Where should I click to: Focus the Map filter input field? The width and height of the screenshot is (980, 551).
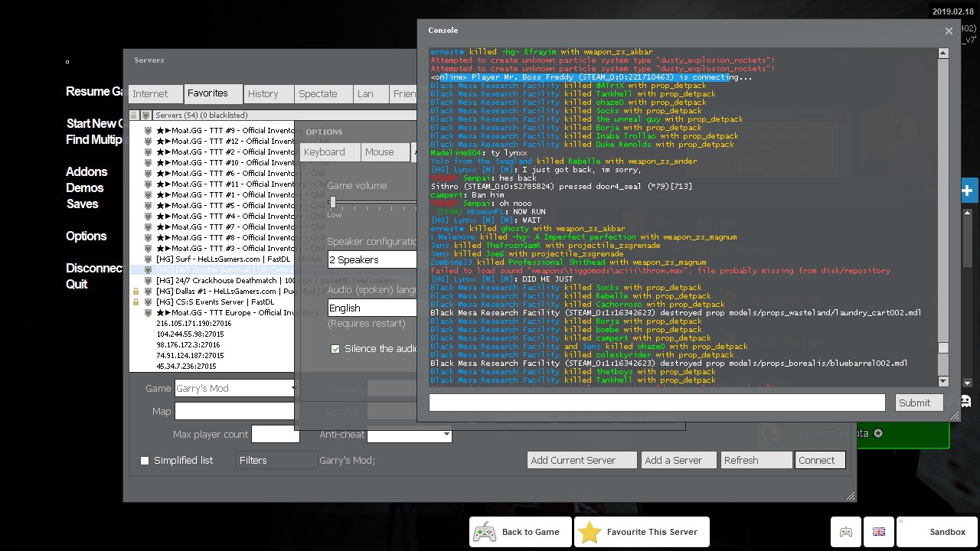pos(234,412)
